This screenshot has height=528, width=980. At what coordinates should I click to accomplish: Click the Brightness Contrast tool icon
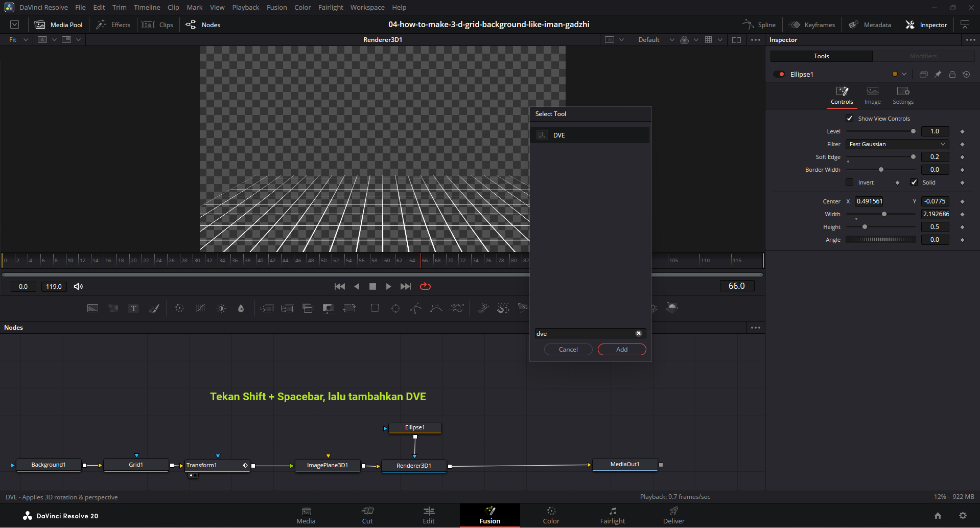[221, 308]
